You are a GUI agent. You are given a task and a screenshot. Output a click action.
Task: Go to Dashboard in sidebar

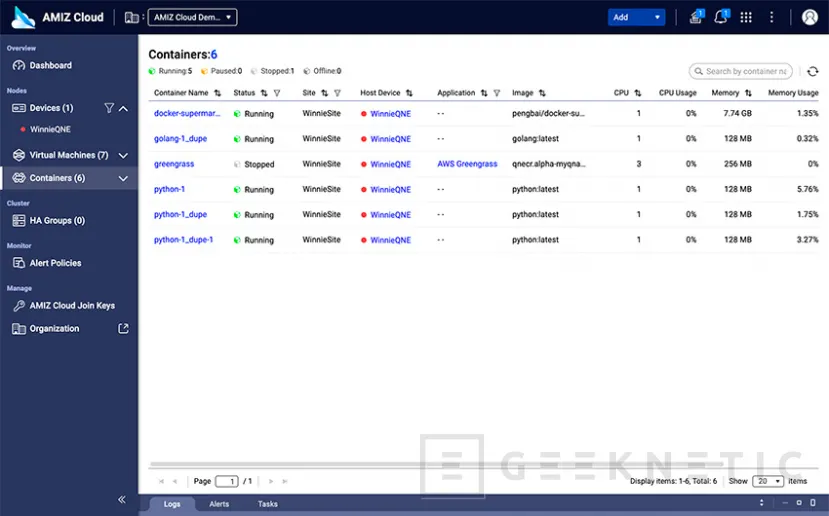(x=50, y=65)
